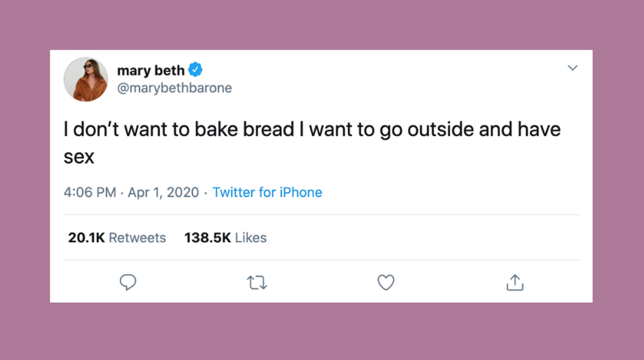Open the tweet options chevron menu
The height and width of the screenshot is (360, 644).
[x=572, y=68]
